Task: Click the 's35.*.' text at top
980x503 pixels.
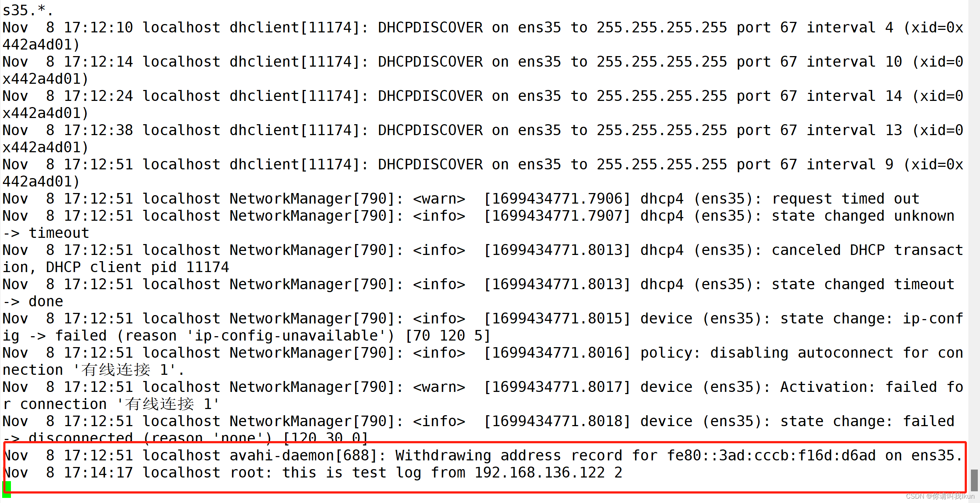Action: 27,10
